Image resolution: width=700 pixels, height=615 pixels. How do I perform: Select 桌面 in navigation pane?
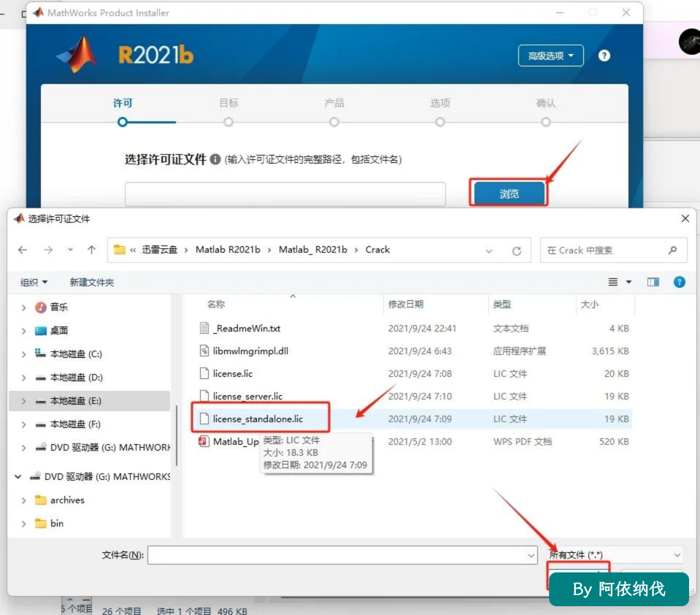[x=59, y=330]
